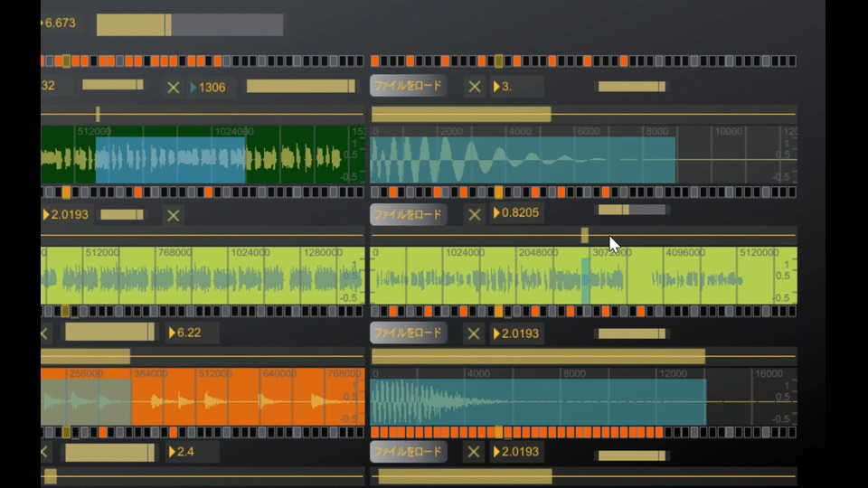Click the slider next to the 6.673 box

point(190,25)
